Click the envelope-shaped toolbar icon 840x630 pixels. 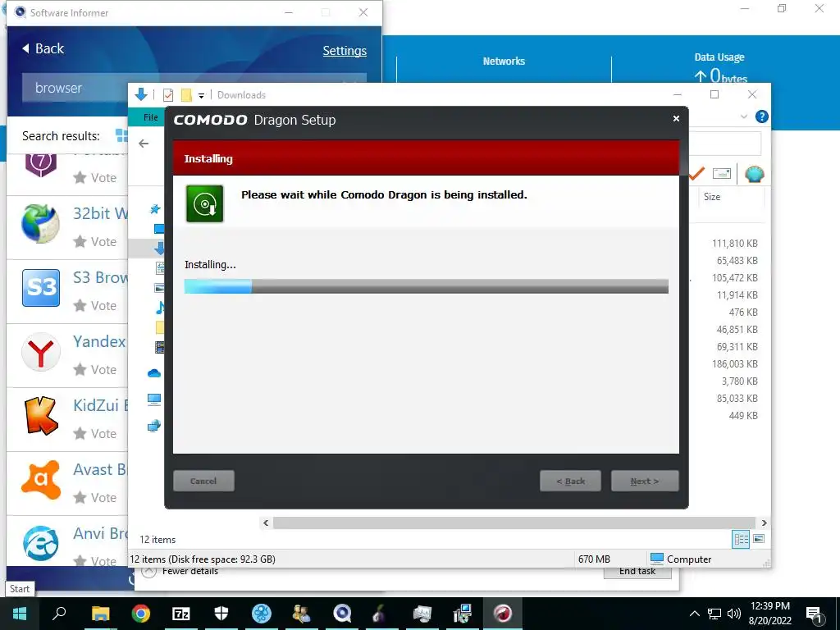tap(722, 174)
